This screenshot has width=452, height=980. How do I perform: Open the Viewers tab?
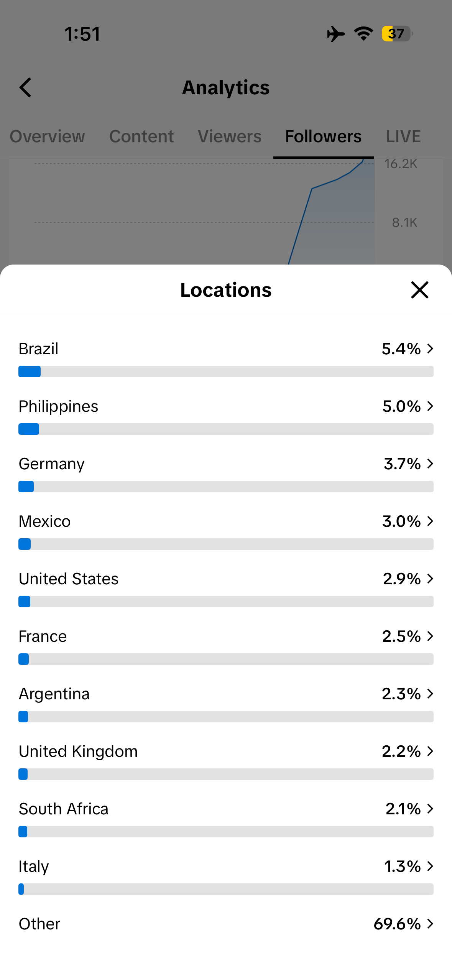[x=230, y=136]
